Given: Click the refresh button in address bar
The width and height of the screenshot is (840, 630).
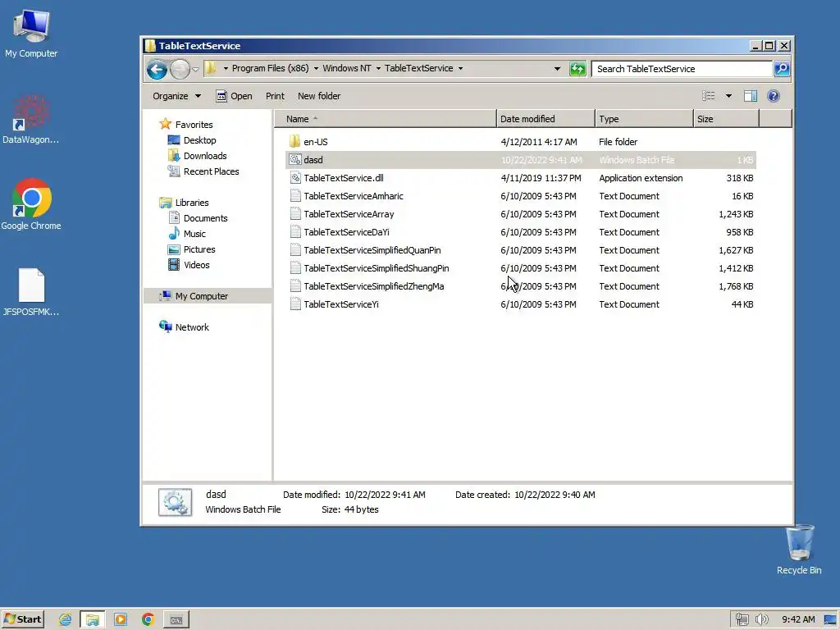Looking at the screenshot, I should pyautogui.click(x=577, y=69).
